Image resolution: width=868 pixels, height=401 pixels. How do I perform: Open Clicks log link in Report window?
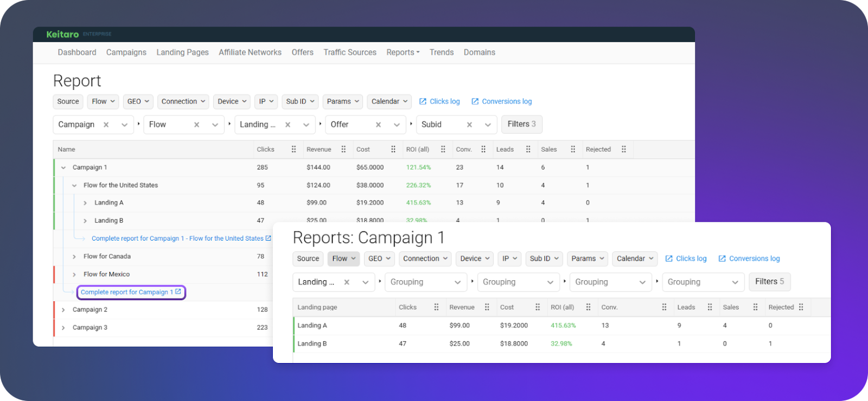coord(439,101)
